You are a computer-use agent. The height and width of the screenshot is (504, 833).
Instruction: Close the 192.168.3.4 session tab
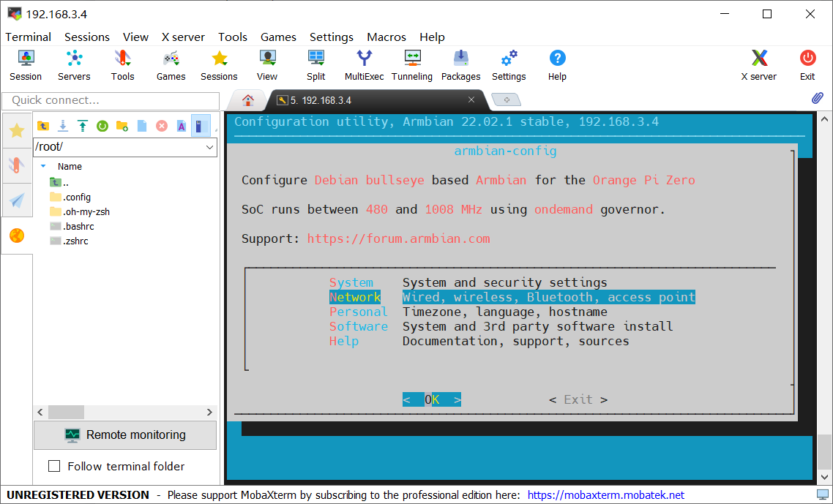coord(471,99)
